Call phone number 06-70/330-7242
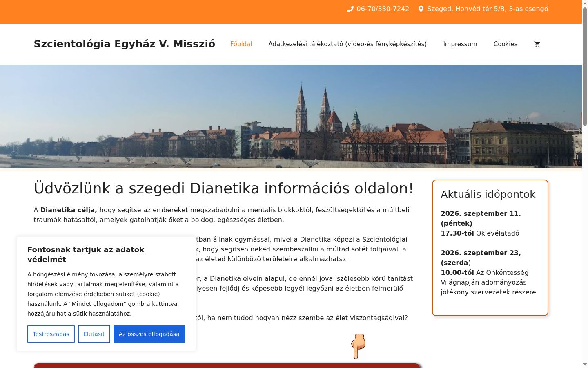The width and height of the screenshot is (588, 368). point(383,9)
